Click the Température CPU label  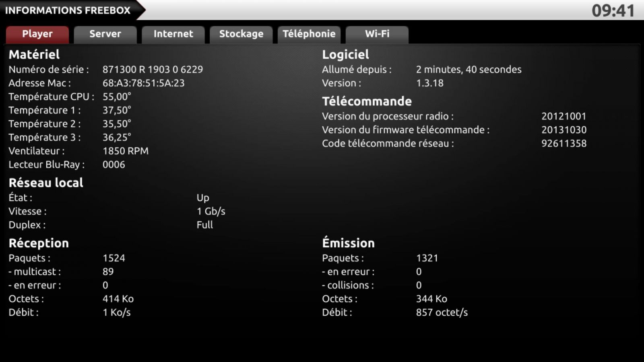(52, 97)
